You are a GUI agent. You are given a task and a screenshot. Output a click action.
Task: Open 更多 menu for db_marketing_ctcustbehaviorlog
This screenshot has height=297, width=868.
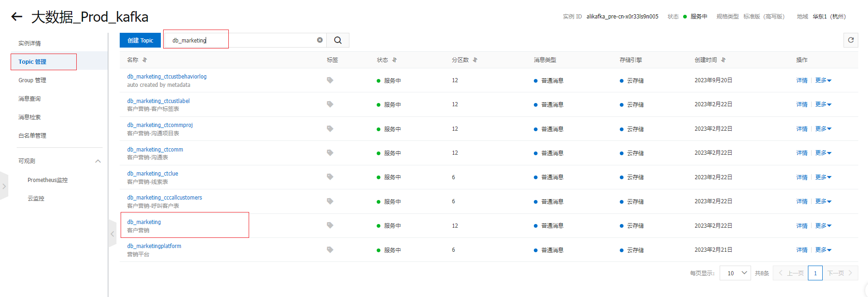pos(823,80)
